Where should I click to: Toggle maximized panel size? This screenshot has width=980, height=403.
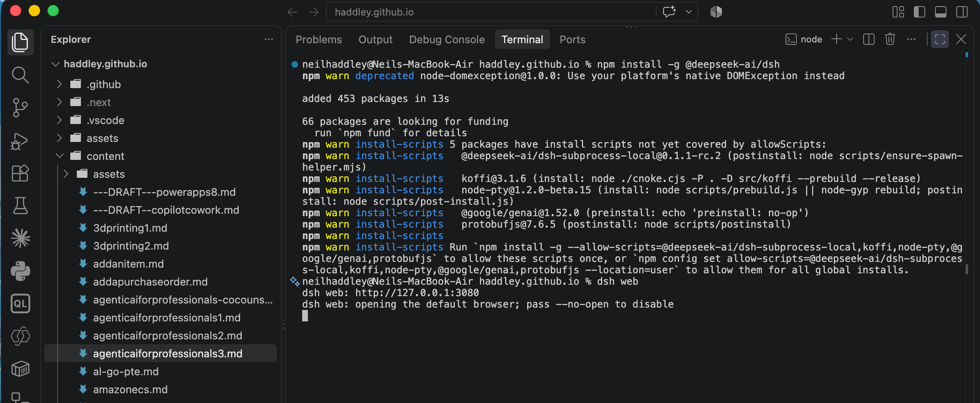point(940,39)
